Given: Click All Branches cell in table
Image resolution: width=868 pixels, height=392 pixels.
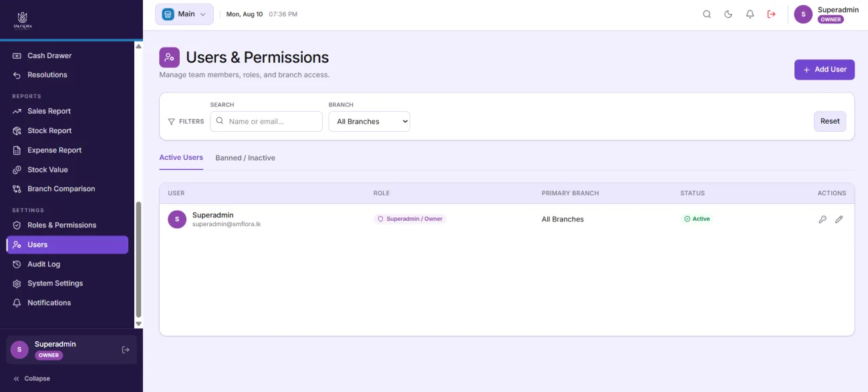Looking at the screenshot, I should click(x=563, y=219).
